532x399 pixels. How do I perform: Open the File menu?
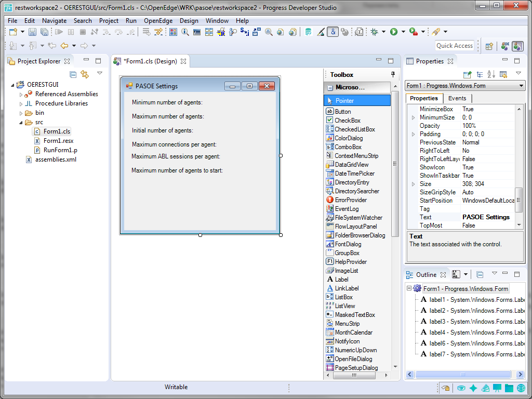[12, 21]
